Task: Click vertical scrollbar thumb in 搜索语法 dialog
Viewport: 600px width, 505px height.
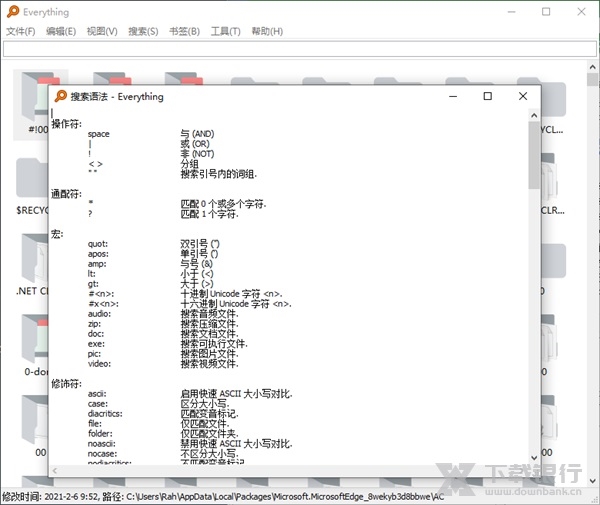Action: pos(534,155)
